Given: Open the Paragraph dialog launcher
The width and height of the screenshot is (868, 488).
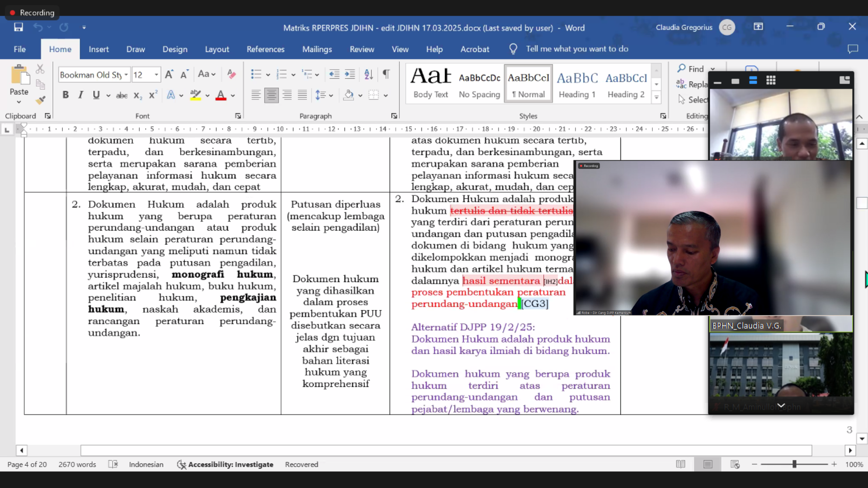Looking at the screenshot, I should (x=394, y=116).
